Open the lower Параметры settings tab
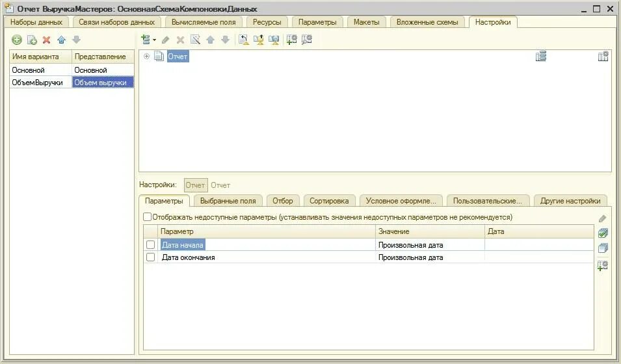Viewport: 621px width, 364px height. tap(164, 201)
